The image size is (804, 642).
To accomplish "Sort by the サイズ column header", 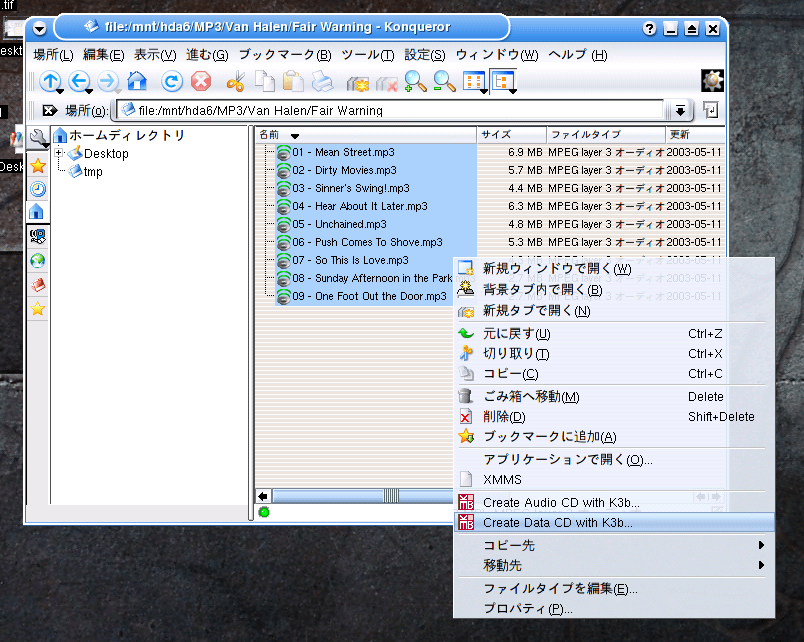I will tap(512, 135).
